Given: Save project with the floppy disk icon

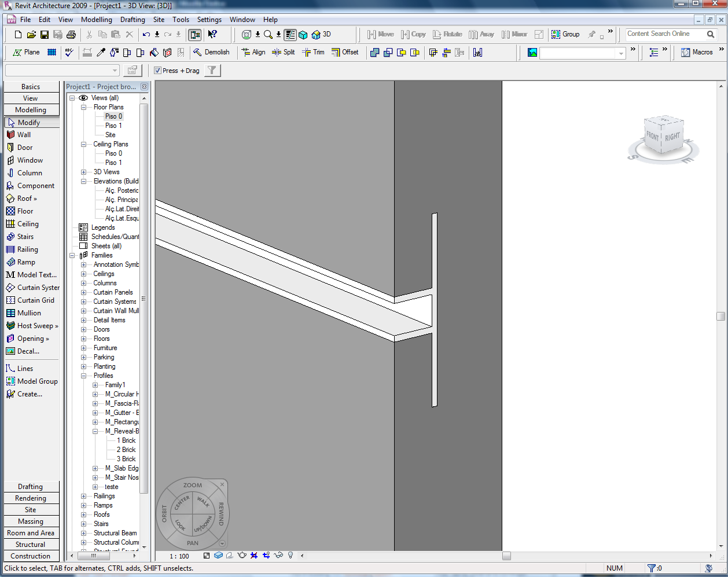Looking at the screenshot, I should pyautogui.click(x=45, y=35).
